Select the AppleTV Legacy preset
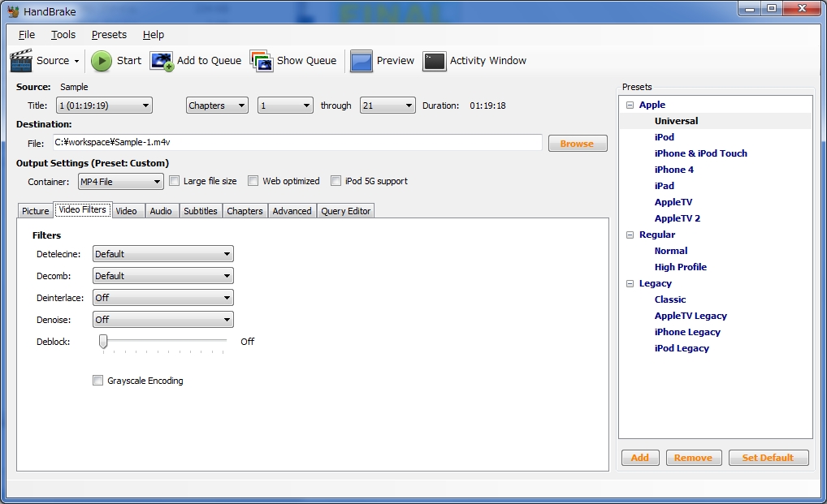This screenshot has height=504, width=827. coord(691,316)
